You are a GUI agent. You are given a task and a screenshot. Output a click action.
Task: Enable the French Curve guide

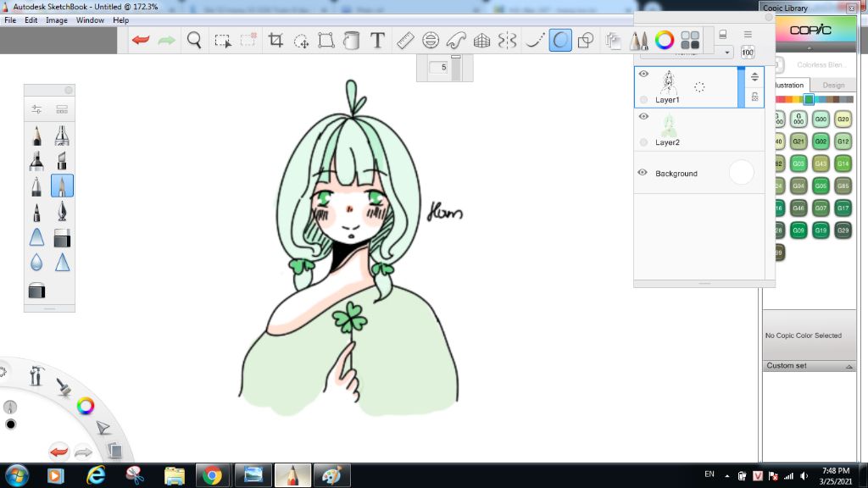[x=455, y=40]
